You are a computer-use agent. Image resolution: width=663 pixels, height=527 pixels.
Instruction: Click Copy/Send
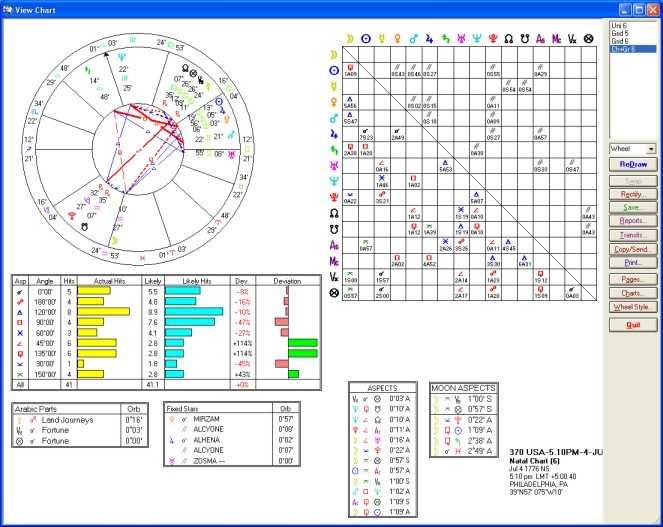point(633,249)
